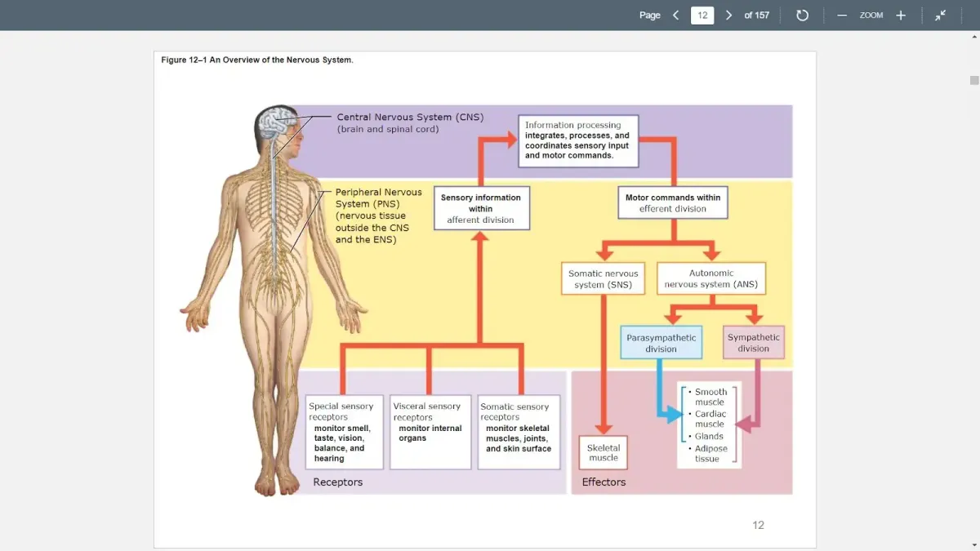
Task: Click the human body nervous system illustration
Action: [x=274, y=300]
